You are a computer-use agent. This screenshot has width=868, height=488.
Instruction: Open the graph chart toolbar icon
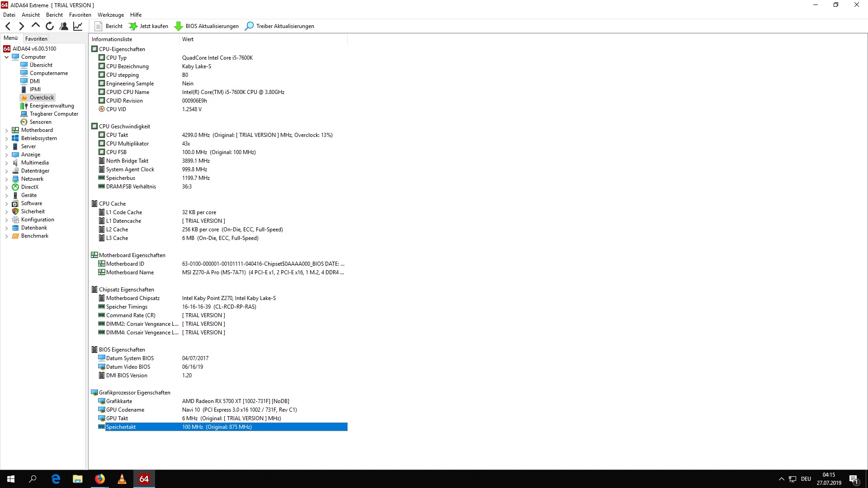point(78,26)
